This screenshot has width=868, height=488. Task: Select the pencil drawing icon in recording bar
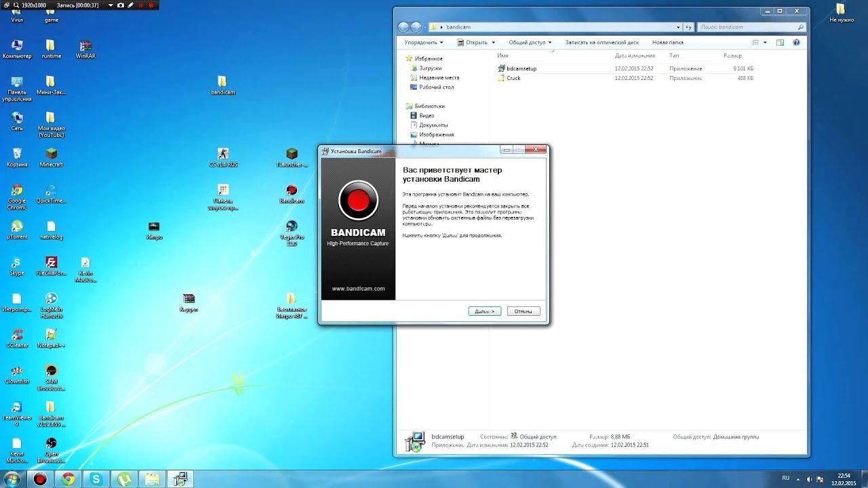point(131,5)
